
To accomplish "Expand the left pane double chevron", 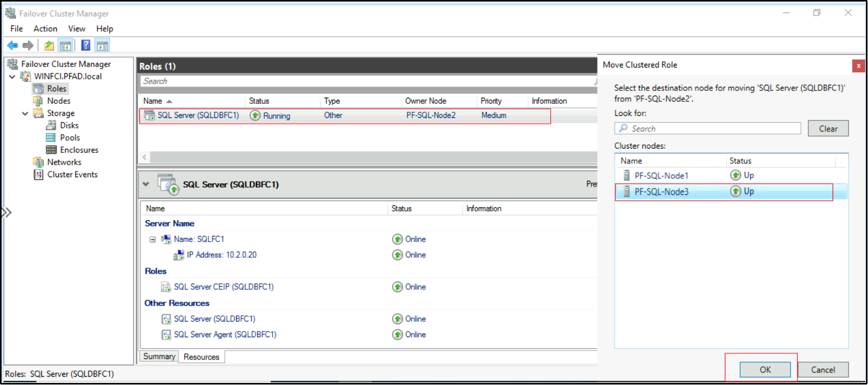I will [7, 212].
